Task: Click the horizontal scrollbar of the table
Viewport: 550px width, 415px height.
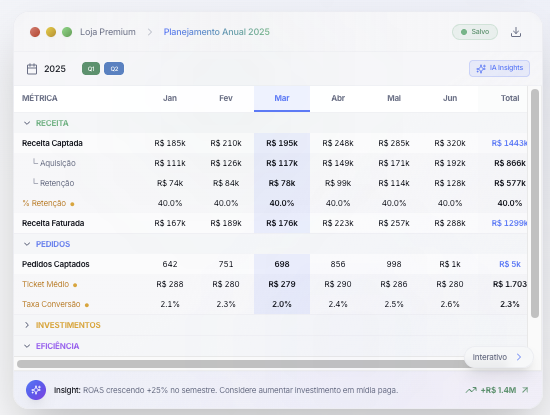Action: [x=242, y=364]
